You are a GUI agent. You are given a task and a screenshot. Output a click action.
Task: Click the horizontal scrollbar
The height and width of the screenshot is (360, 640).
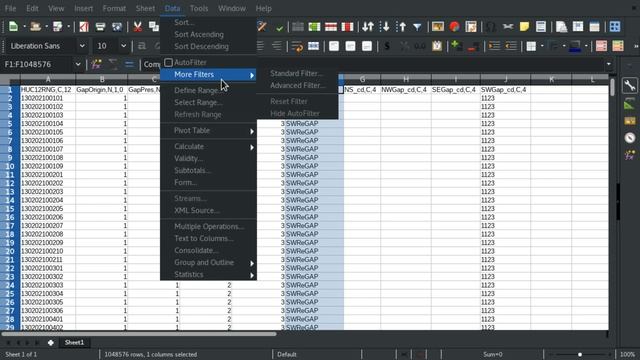click(139, 334)
